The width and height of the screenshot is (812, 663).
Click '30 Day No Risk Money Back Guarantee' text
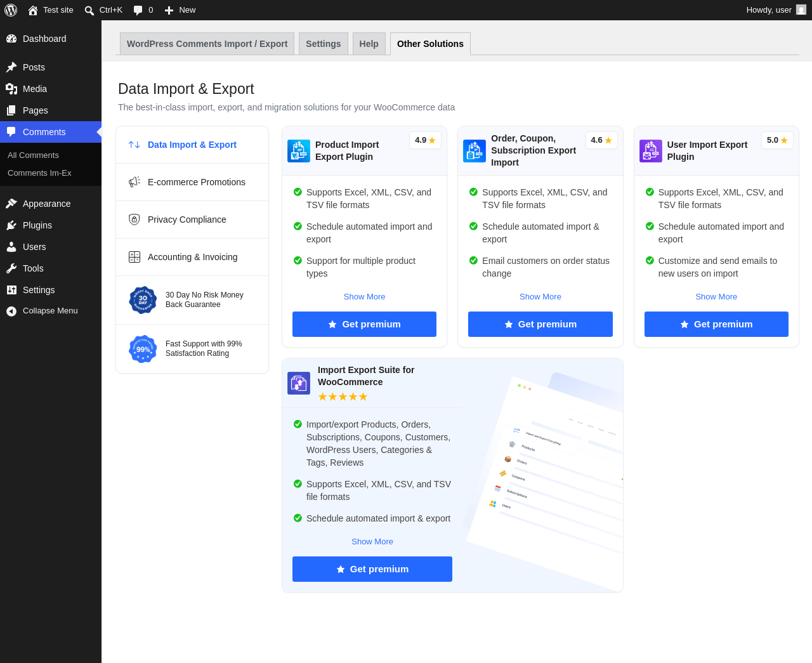point(204,300)
